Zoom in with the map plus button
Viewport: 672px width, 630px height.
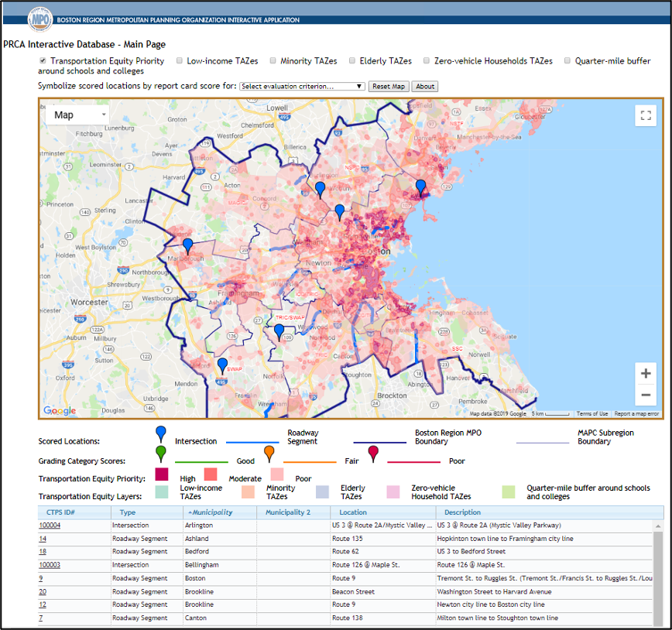coord(646,374)
